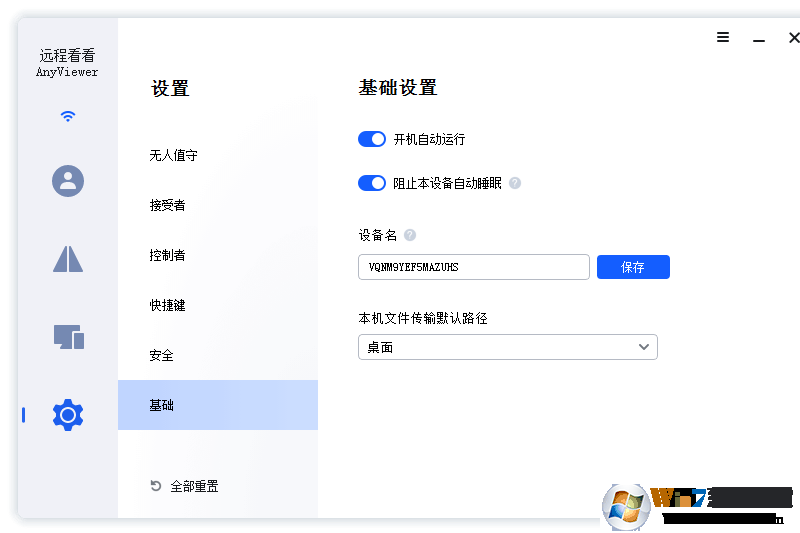This screenshot has width=800, height=533.
Task: Toggle the 开机自动运行 switch
Action: coord(372,139)
